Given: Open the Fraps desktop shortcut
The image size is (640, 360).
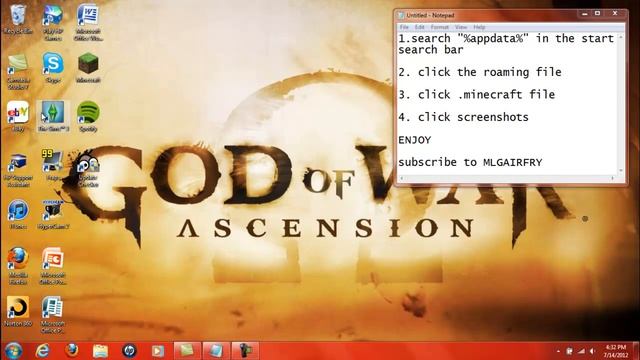Looking at the screenshot, I should pos(53,165).
